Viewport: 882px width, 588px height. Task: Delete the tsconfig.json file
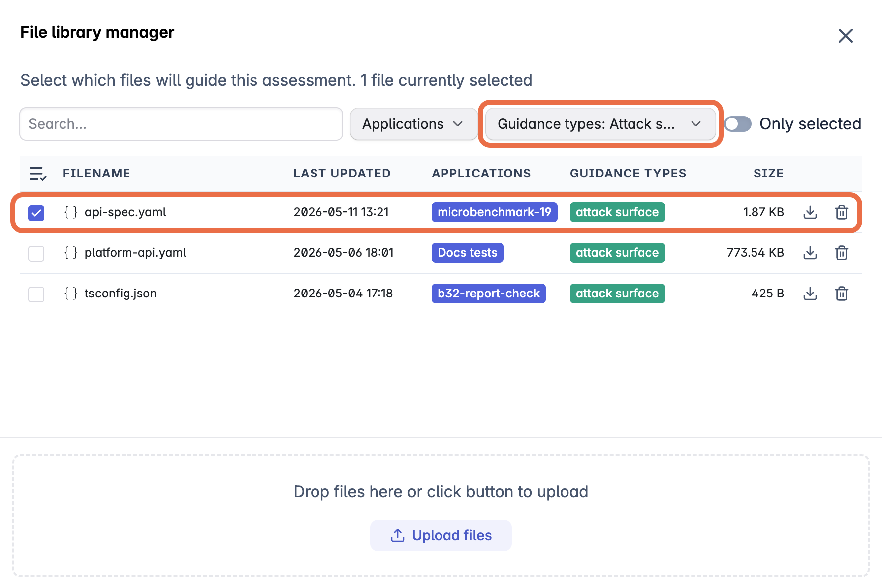tap(842, 294)
